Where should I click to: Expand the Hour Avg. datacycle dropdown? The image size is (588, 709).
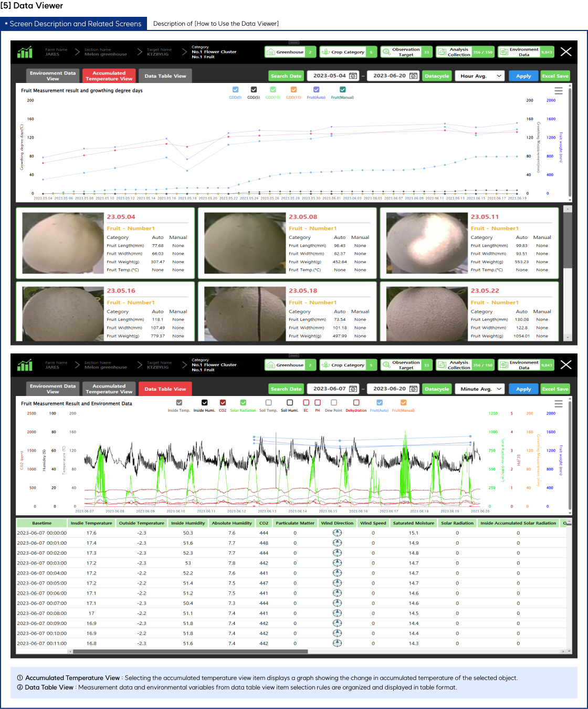479,76
